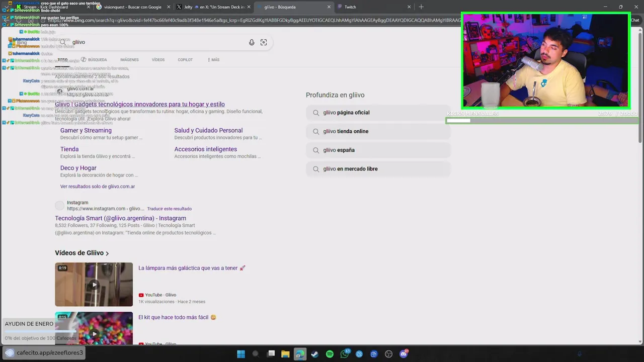Viewport: 644px width, 362px height.
Task: Click the streamer webcam overlay
Action: click(x=546, y=61)
